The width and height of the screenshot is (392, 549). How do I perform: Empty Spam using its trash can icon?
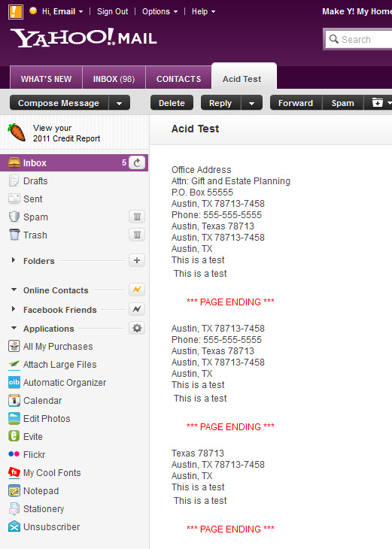pyautogui.click(x=137, y=217)
